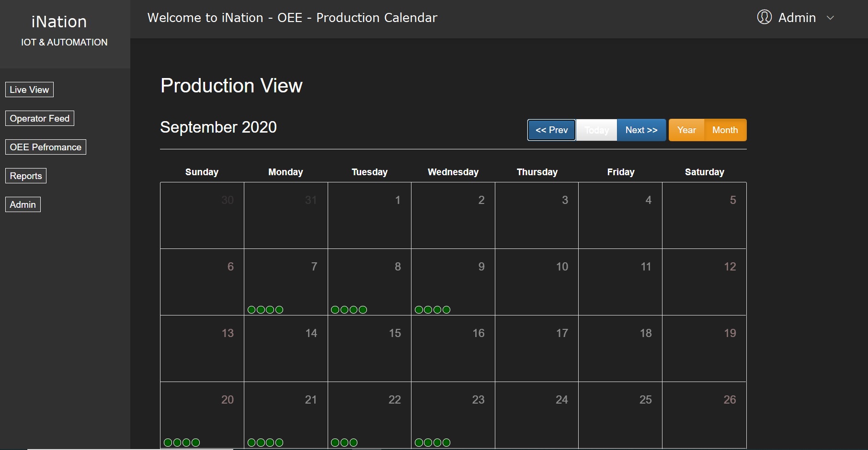Click first green status dot on September 7
868x450 pixels.
251,310
